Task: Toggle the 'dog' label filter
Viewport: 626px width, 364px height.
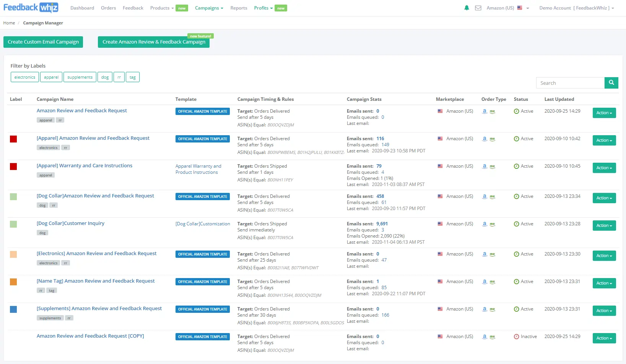Action: coord(105,77)
